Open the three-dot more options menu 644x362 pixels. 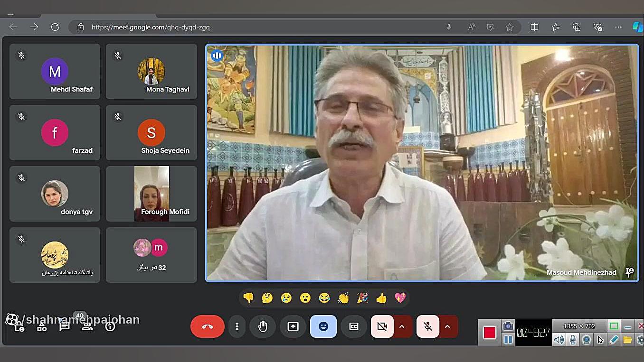click(237, 326)
